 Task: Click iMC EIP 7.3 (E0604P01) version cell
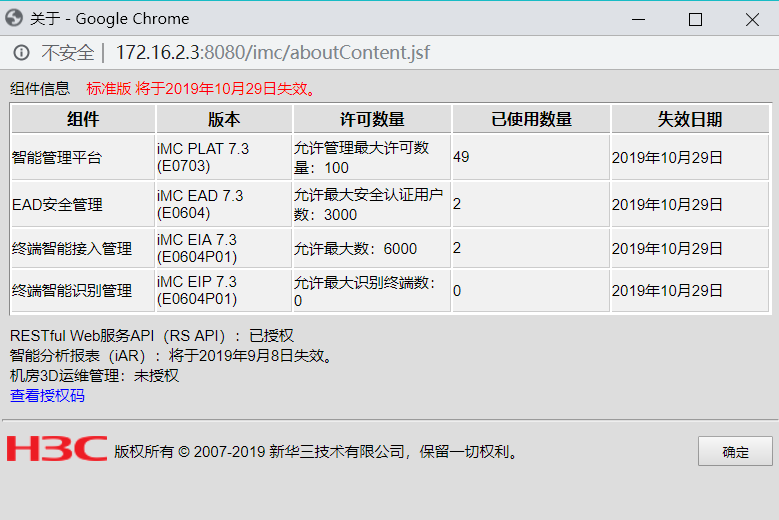click(224, 290)
